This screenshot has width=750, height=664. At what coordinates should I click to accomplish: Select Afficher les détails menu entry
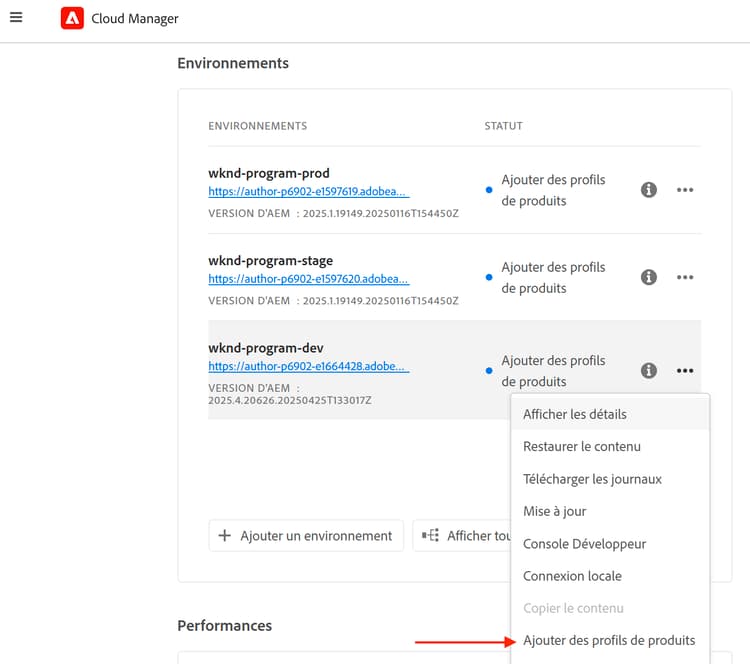610,414
